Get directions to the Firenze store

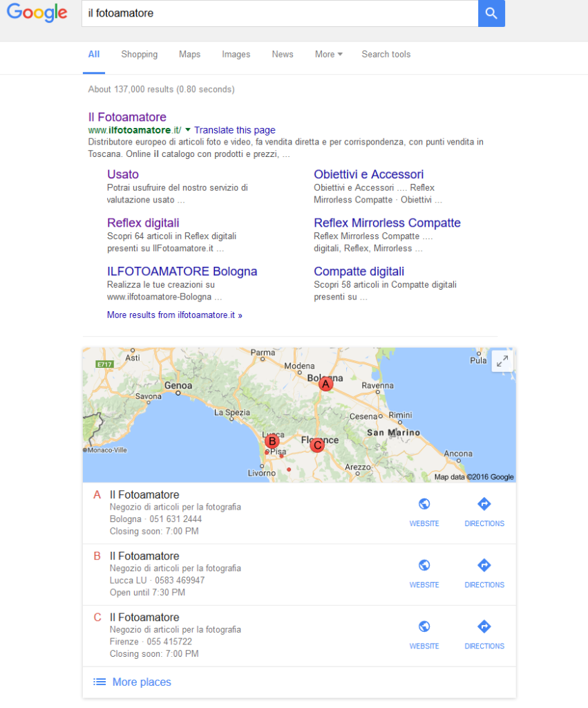point(484,635)
